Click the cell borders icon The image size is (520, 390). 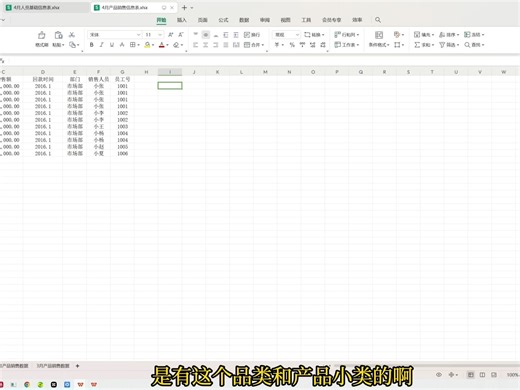pos(132,45)
